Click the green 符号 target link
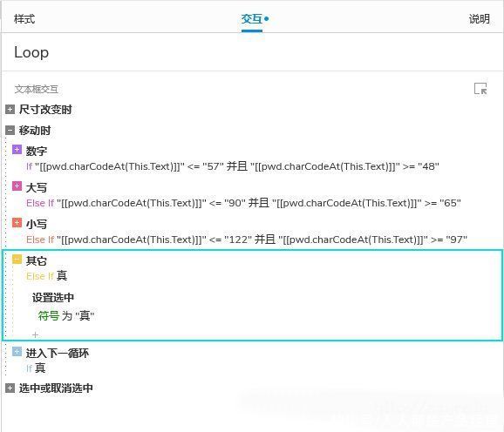 pos(49,316)
